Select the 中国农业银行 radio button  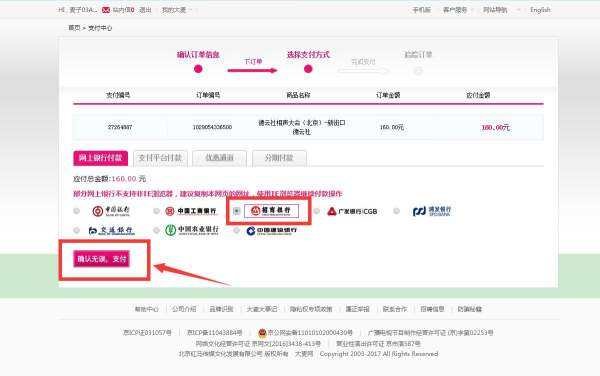pyautogui.click(x=156, y=230)
